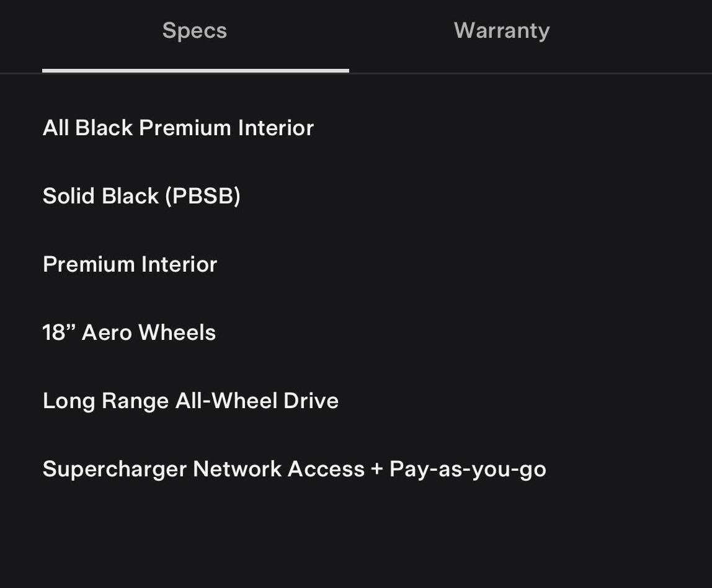This screenshot has height=588, width=712.
Task: Click the Pay-as-you-go text
Action: (x=468, y=469)
